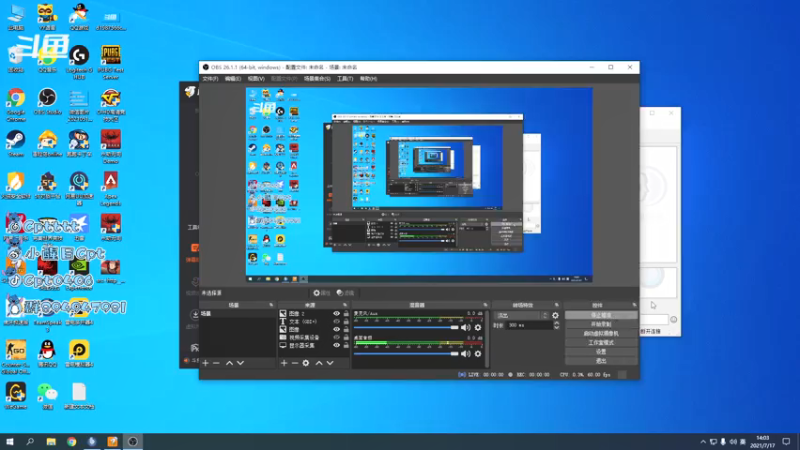Click the 停止推流 button
Image resolution: width=800 pixels, height=450 pixels.
[601, 315]
